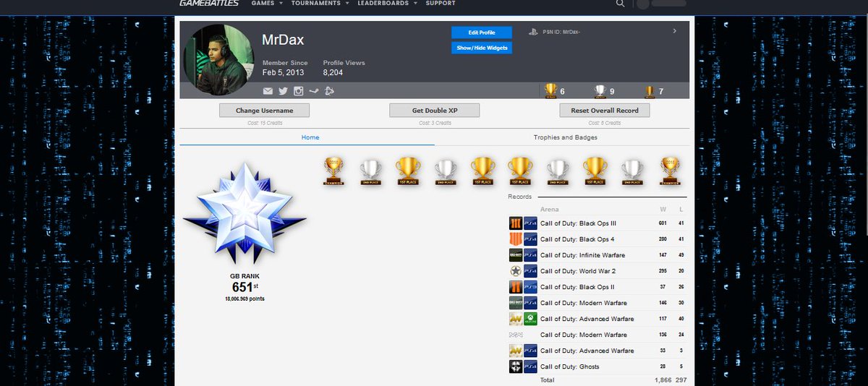Click the PSN ID: MrDax- text
868x386 pixels.
561,32
